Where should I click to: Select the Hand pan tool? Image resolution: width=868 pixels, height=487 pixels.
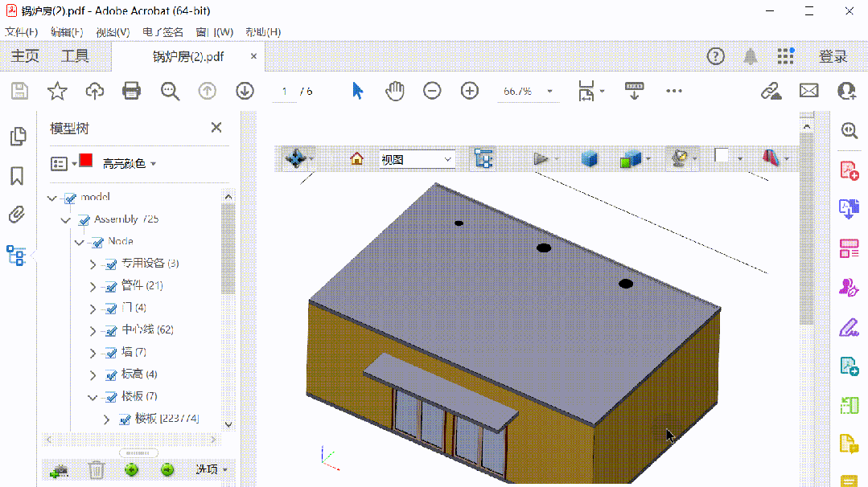click(394, 91)
